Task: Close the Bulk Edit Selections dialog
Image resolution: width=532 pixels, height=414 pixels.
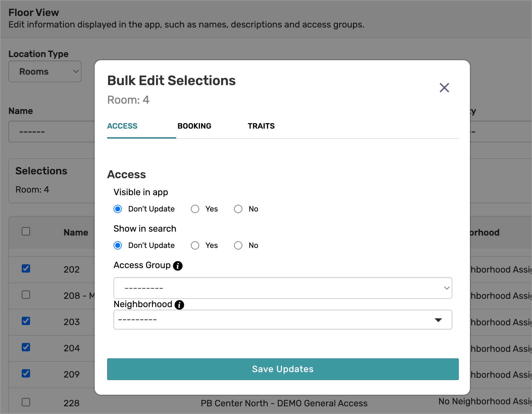Action: [x=444, y=88]
